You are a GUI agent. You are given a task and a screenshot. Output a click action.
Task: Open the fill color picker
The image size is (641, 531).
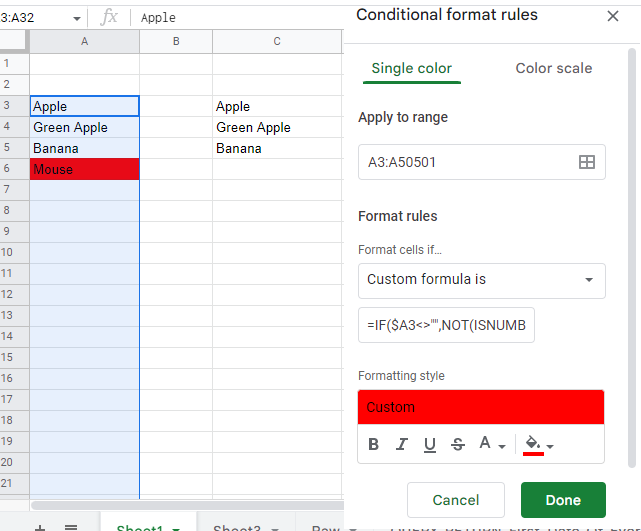538,445
